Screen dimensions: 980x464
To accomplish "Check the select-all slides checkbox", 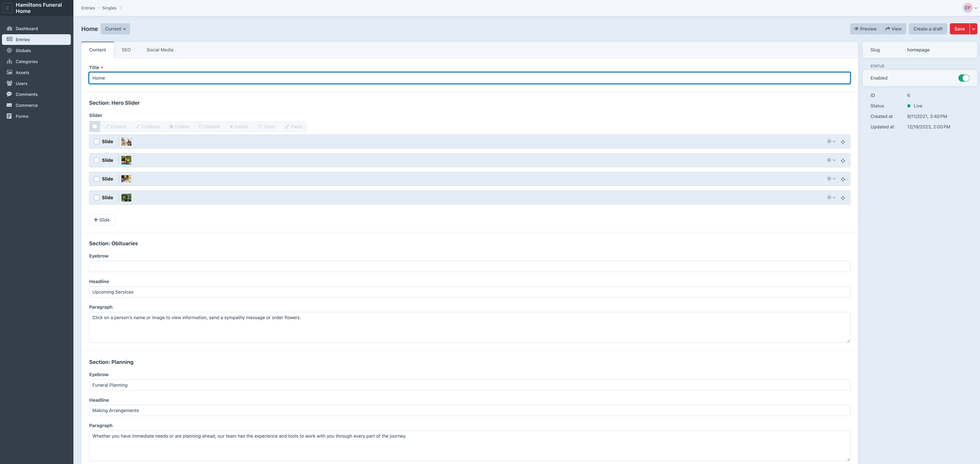I will pyautogui.click(x=95, y=127).
